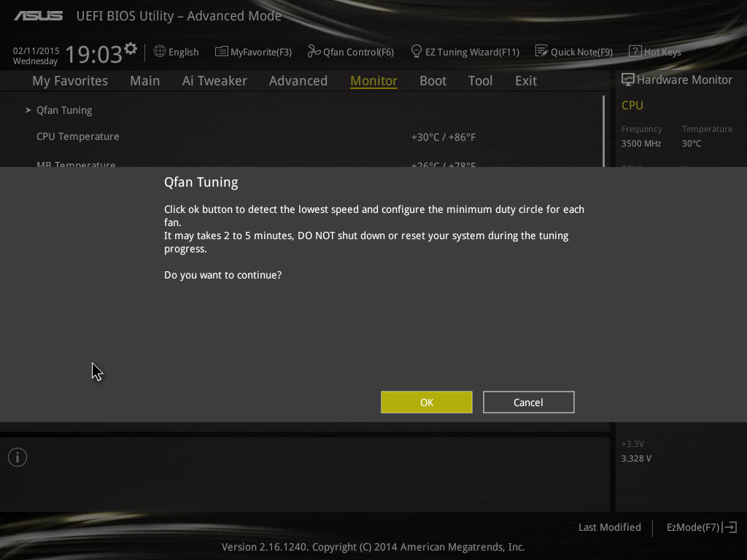Viewport: 747px width, 560px height.
Task: Click the EZ Tuning Wizard(F11) label
Action: 472,52
